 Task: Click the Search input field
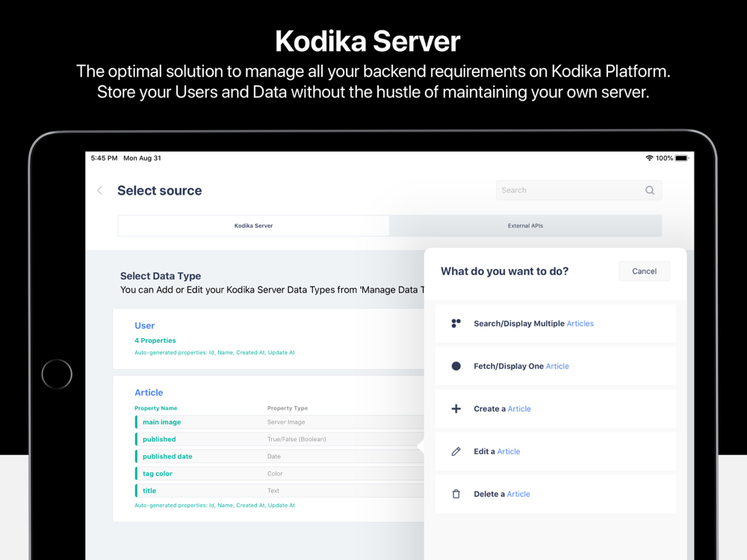578,190
